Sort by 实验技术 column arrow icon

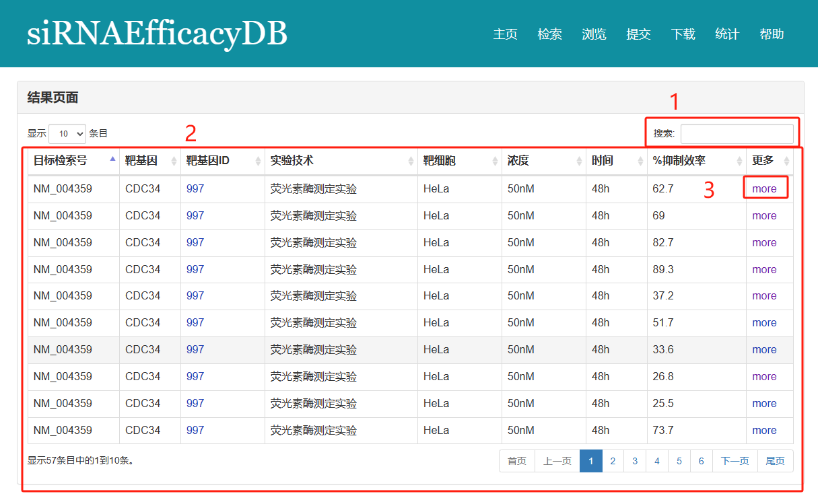click(x=411, y=161)
